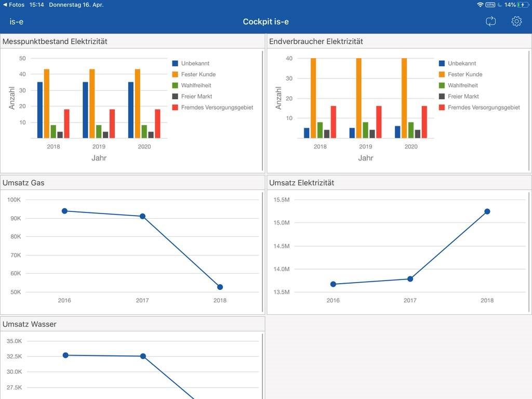Tap blue 2019 bar in Messpunktbestand chart
532x399 pixels.
pos(85,110)
